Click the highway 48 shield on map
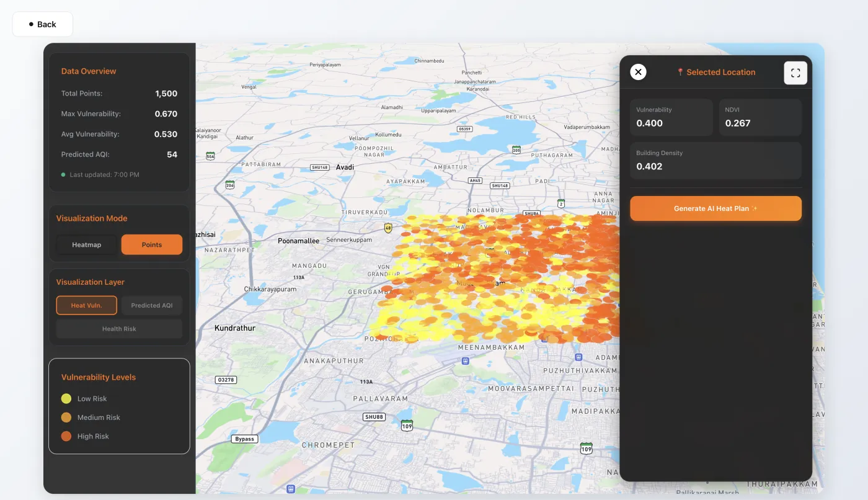 click(388, 228)
